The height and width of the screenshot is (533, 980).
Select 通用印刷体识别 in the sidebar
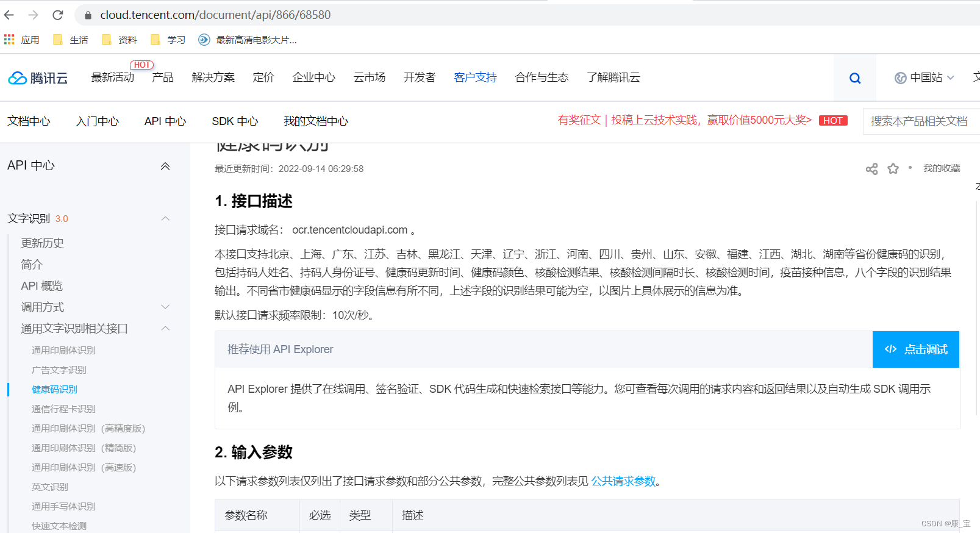(x=64, y=350)
